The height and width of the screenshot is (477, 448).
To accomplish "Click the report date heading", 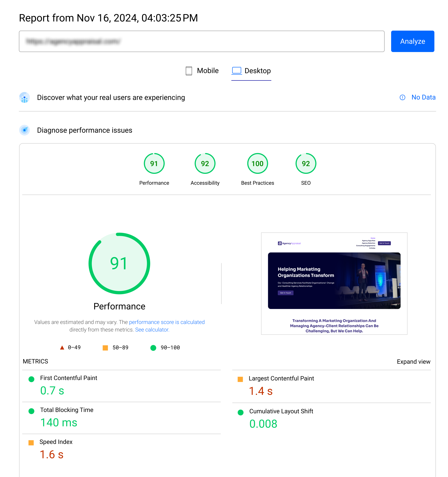I will coord(108,18).
